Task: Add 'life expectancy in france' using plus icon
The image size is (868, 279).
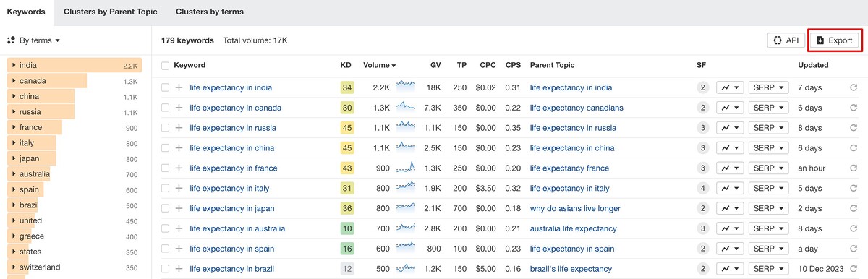Action: [179, 168]
